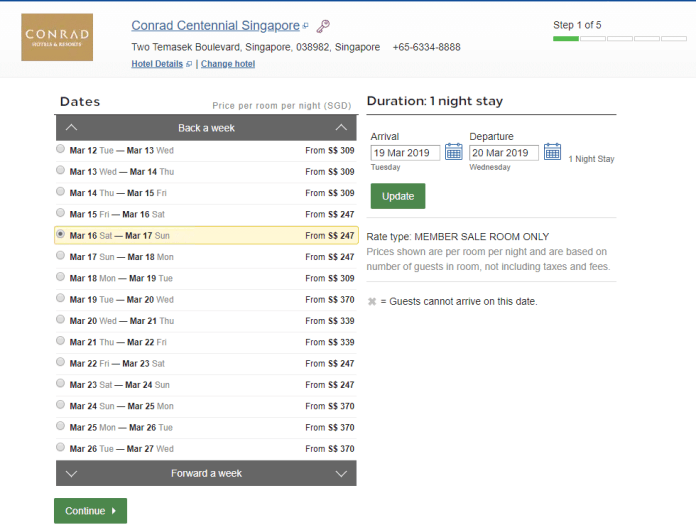Open the Departure date calendar picker
The width and height of the screenshot is (696, 530).
pyautogui.click(x=552, y=152)
